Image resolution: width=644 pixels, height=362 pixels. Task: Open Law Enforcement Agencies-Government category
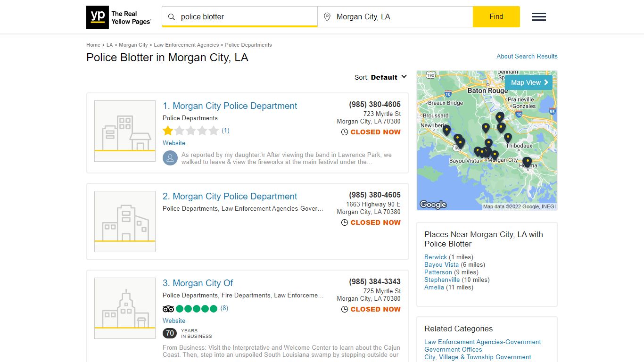(483, 342)
